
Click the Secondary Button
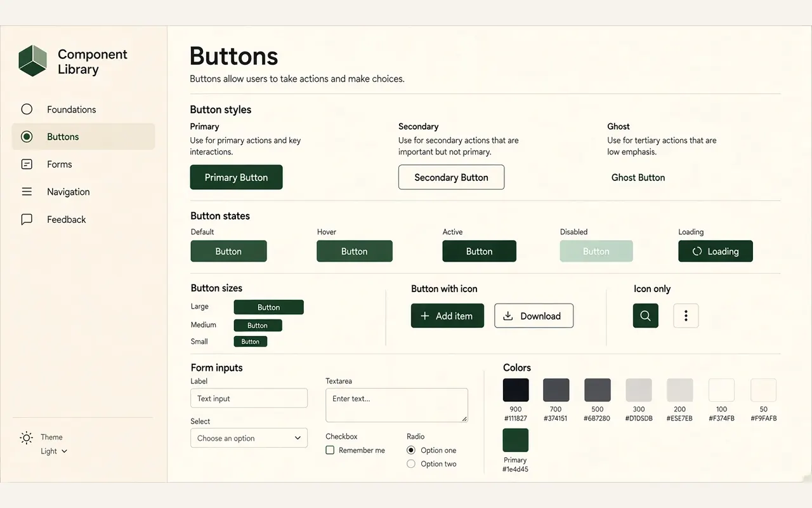click(x=451, y=177)
